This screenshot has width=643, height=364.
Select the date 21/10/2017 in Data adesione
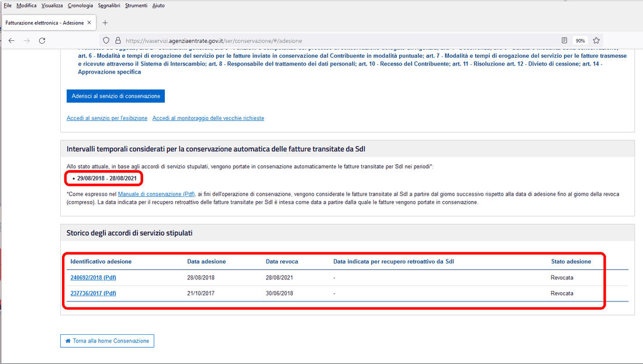[x=200, y=293]
